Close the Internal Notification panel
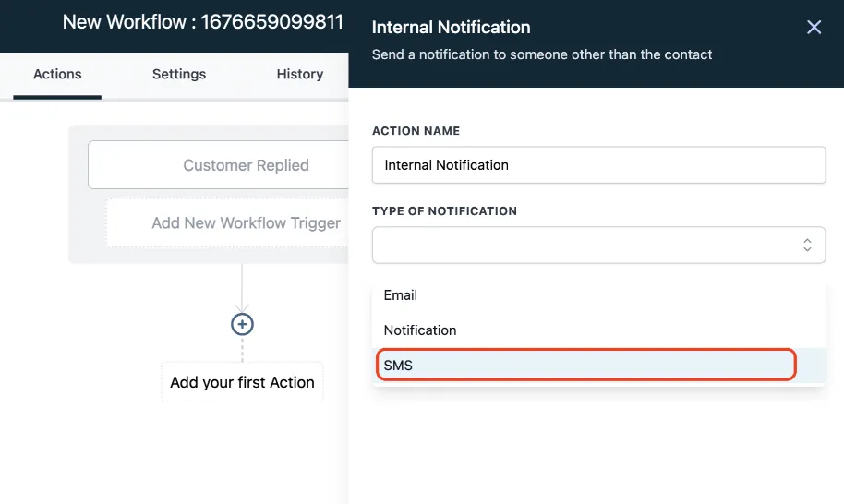Screen dimensions: 844x504 [814, 28]
